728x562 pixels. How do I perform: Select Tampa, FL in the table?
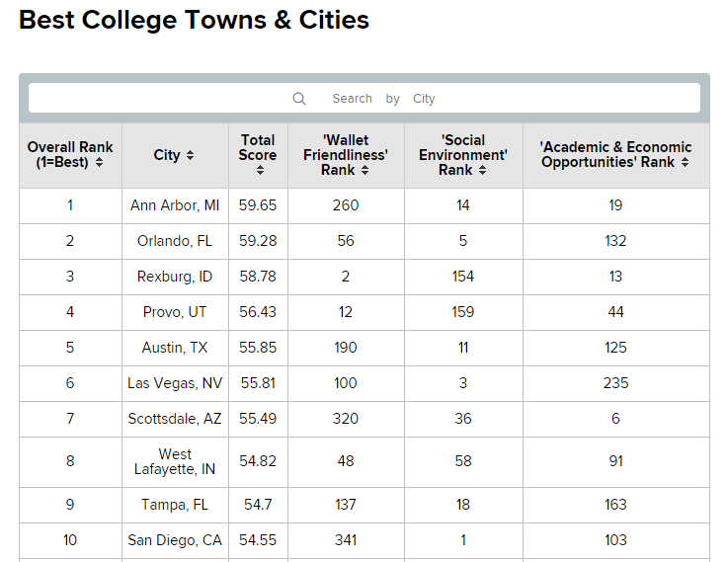pyautogui.click(x=175, y=505)
